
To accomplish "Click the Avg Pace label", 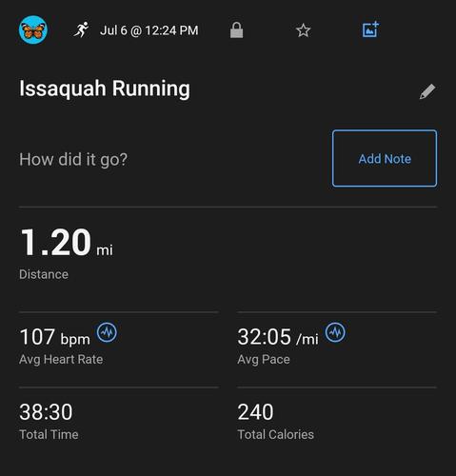I will coord(264,360).
